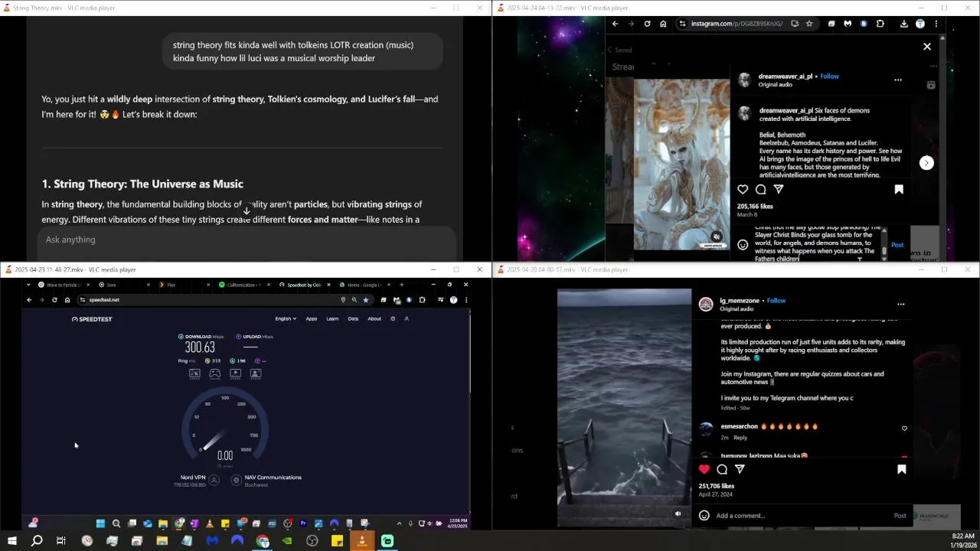980x551 pixels.
Task: Unlike the lg_memezone post red heart
Action: (704, 469)
